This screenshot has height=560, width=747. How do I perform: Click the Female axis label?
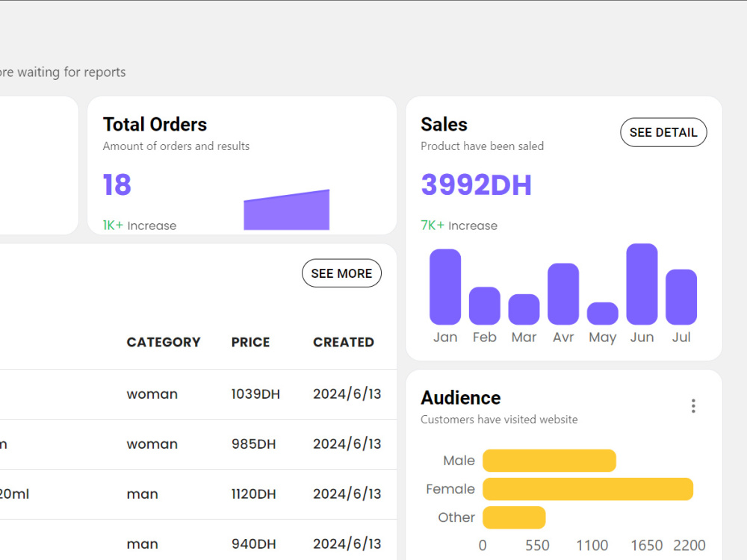click(450, 489)
